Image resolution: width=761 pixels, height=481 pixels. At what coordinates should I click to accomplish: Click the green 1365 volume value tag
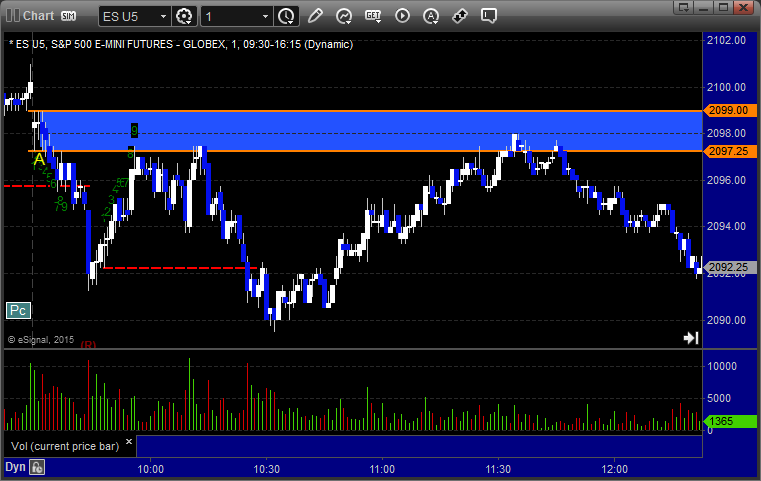tap(730, 421)
